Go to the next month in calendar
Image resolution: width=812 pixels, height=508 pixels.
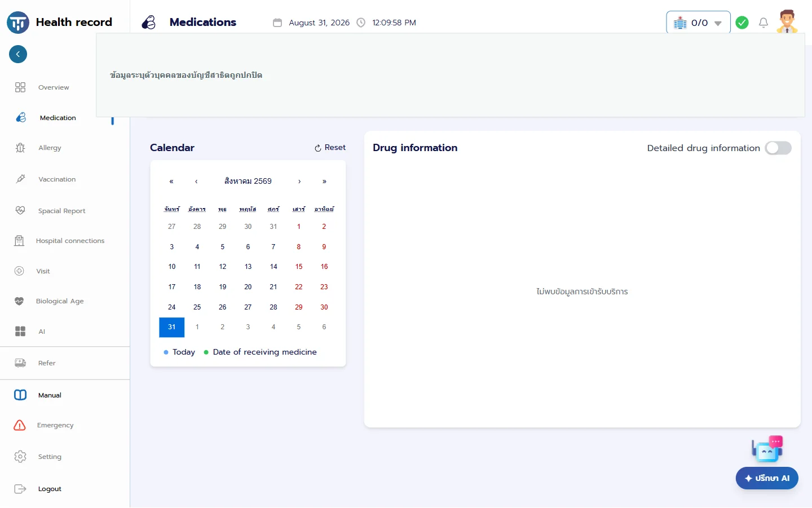(299, 182)
